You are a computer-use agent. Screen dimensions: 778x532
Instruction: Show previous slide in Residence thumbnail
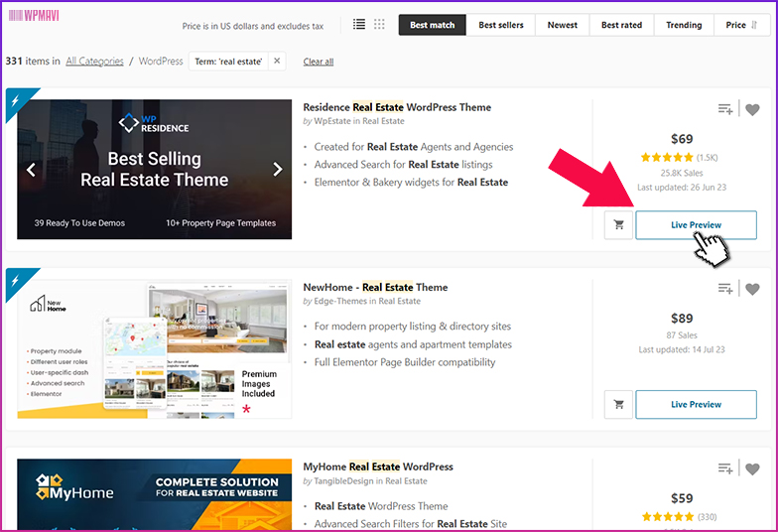(x=32, y=169)
